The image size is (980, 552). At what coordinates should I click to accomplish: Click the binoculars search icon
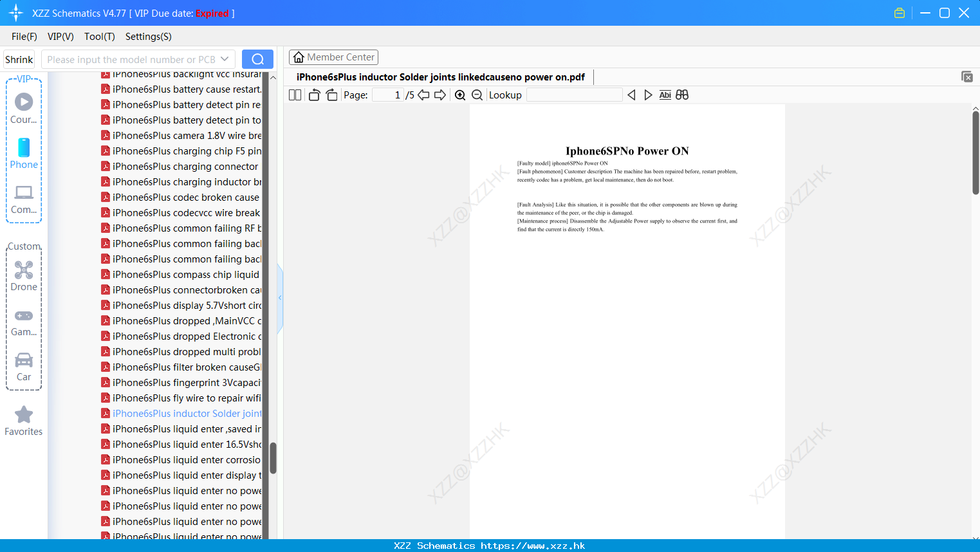click(682, 95)
